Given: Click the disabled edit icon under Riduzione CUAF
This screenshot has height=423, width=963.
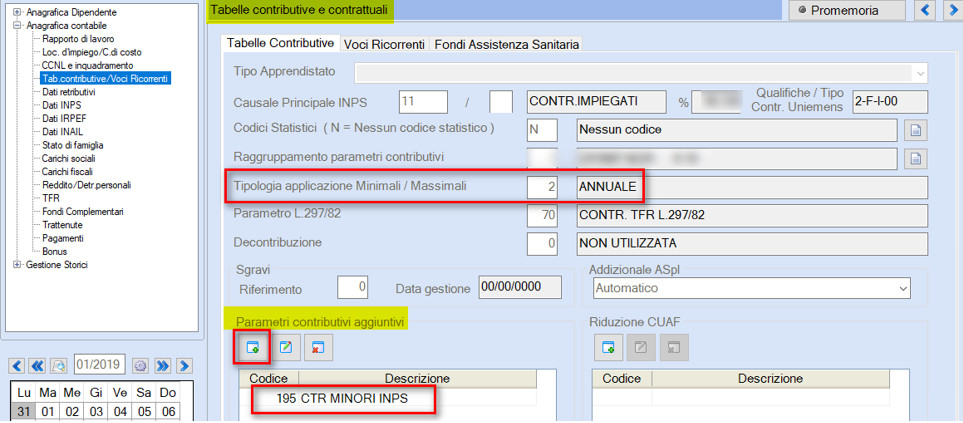Looking at the screenshot, I should [x=641, y=347].
